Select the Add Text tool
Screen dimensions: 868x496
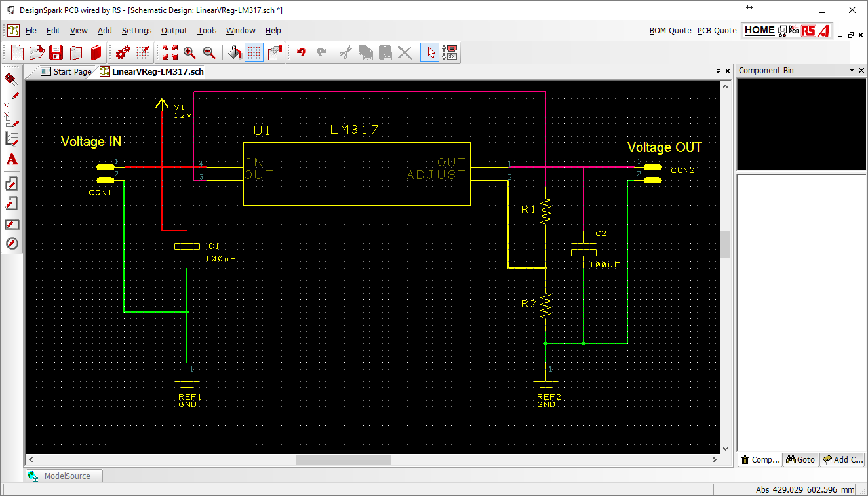(11, 160)
